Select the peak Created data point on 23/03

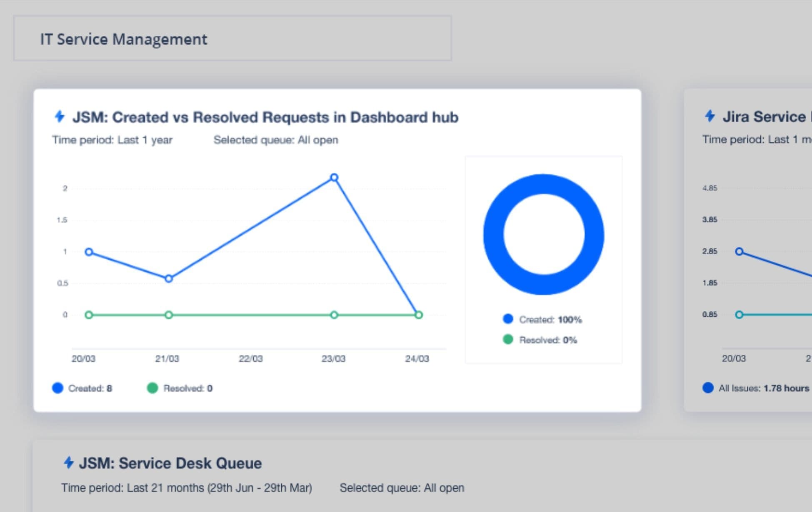pos(334,178)
